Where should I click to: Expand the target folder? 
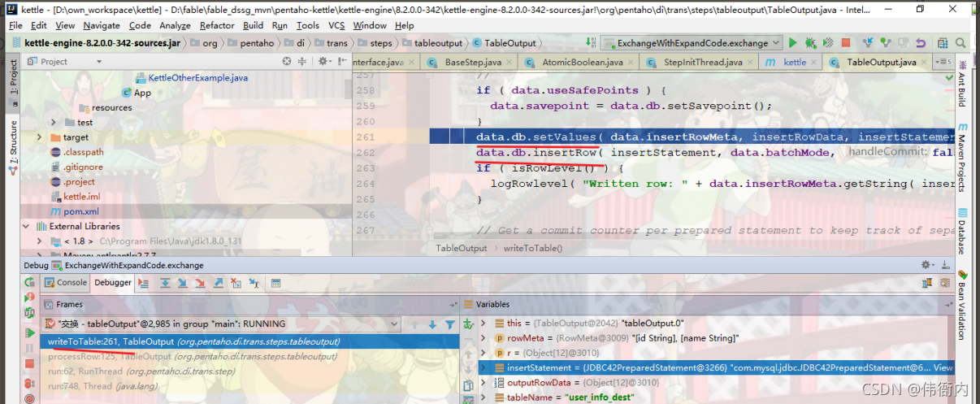39,137
